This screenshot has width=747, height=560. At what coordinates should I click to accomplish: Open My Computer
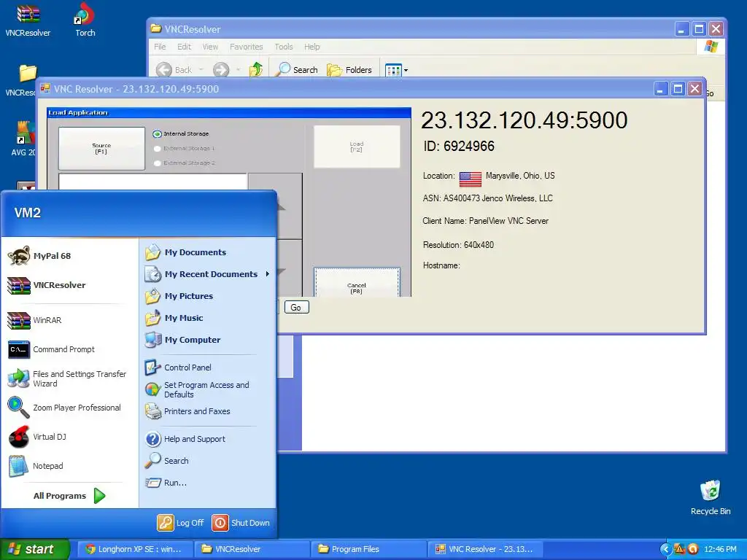pyautogui.click(x=183, y=340)
